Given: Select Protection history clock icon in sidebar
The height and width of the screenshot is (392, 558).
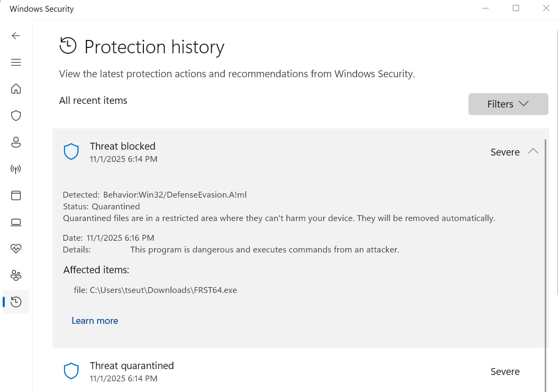Looking at the screenshot, I should 16,302.
